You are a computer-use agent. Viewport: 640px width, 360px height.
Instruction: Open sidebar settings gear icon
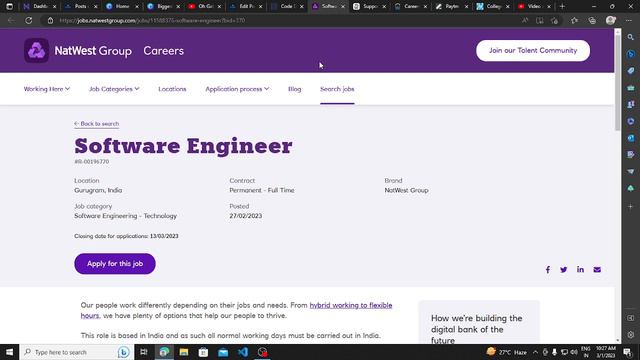(631, 335)
